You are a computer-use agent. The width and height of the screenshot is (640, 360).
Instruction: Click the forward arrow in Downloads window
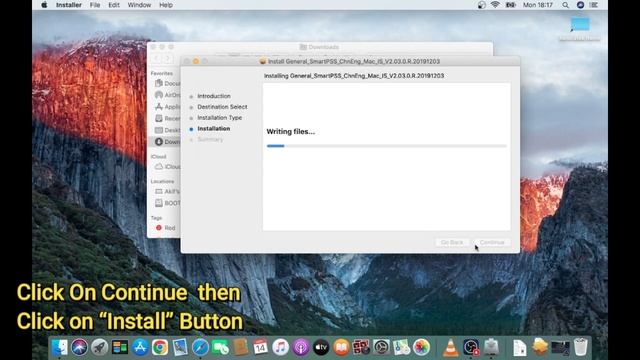point(168,59)
